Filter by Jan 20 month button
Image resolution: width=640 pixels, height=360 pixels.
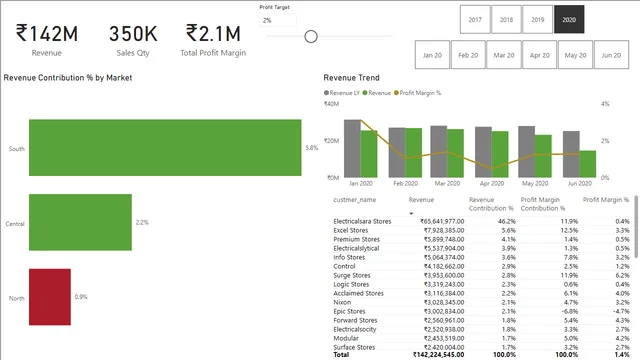[432, 55]
